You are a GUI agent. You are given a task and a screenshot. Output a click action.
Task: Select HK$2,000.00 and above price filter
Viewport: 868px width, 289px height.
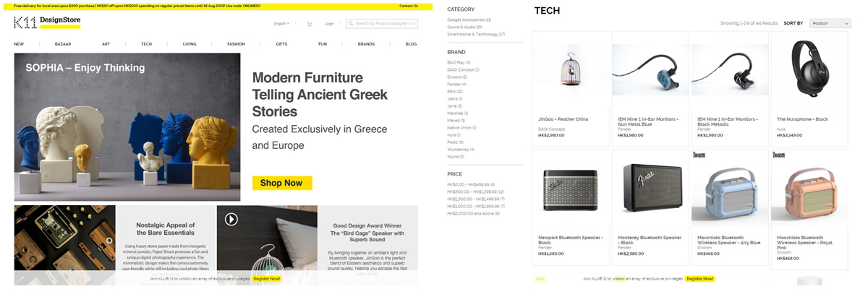pos(473,213)
